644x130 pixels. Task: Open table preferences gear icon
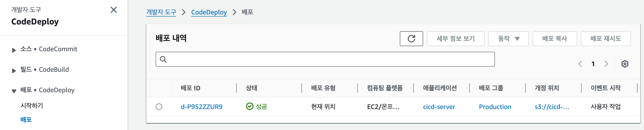coord(624,64)
